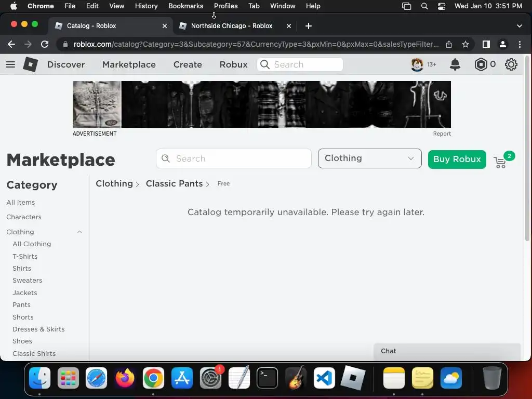Launch Visual Studio Code from the Dock

324,378
